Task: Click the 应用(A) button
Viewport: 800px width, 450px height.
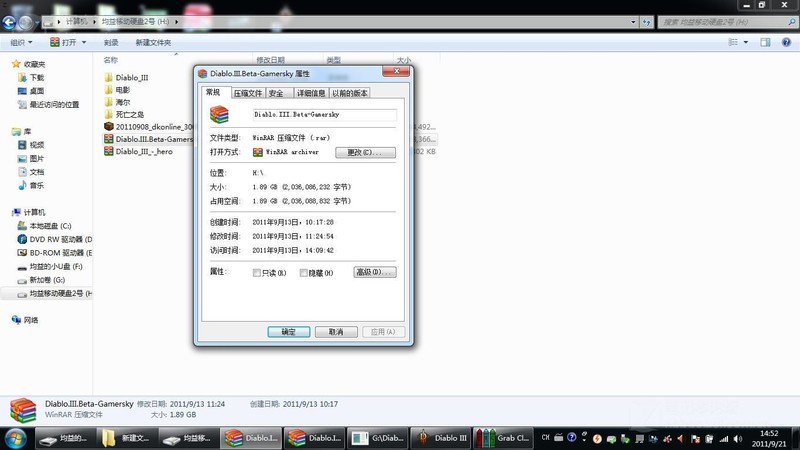Action: point(384,332)
